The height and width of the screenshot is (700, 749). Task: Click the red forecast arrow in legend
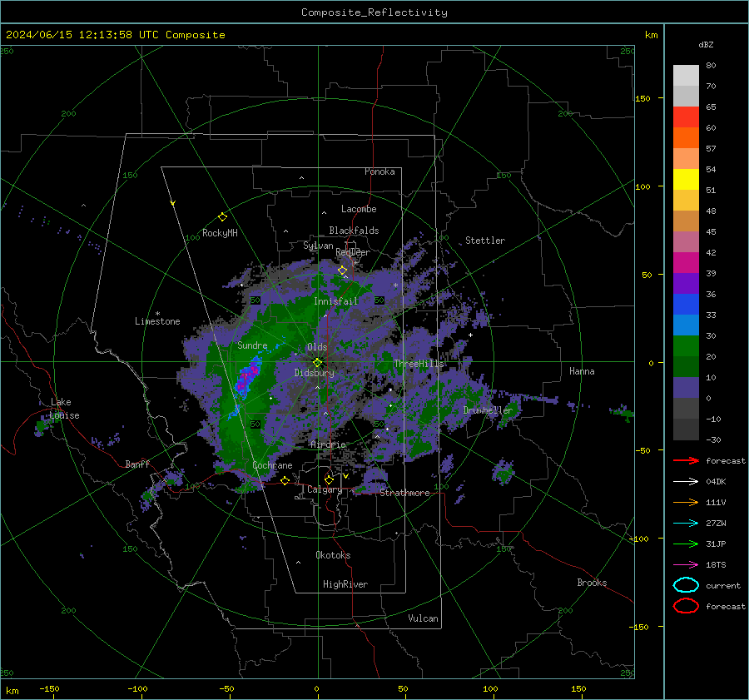pos(686,460)
